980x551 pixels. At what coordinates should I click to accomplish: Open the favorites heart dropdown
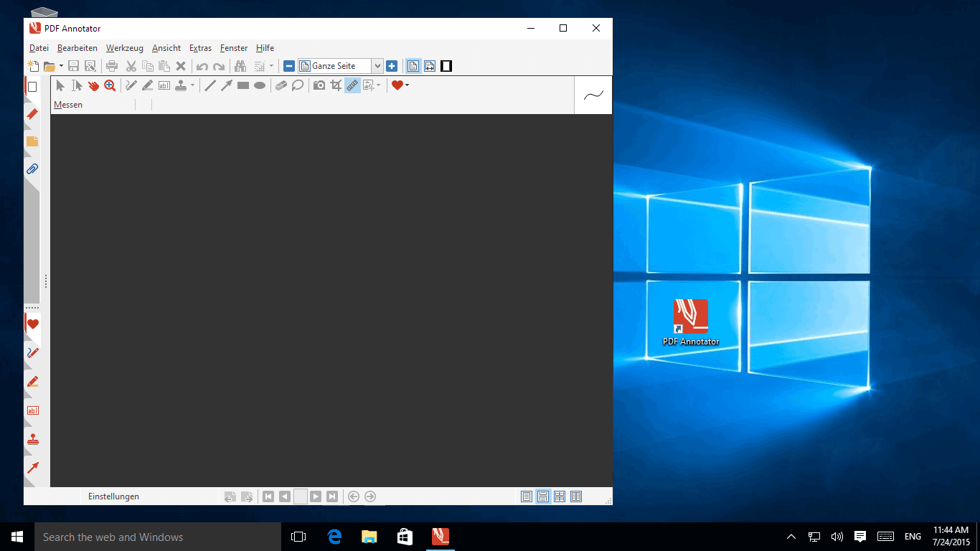(x=407, y=85)
